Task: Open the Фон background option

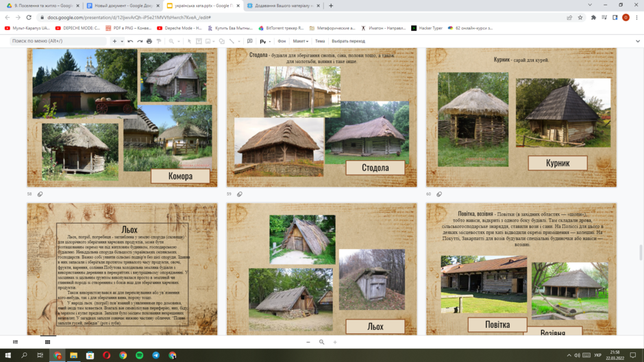Action: (x=282, y=41)
